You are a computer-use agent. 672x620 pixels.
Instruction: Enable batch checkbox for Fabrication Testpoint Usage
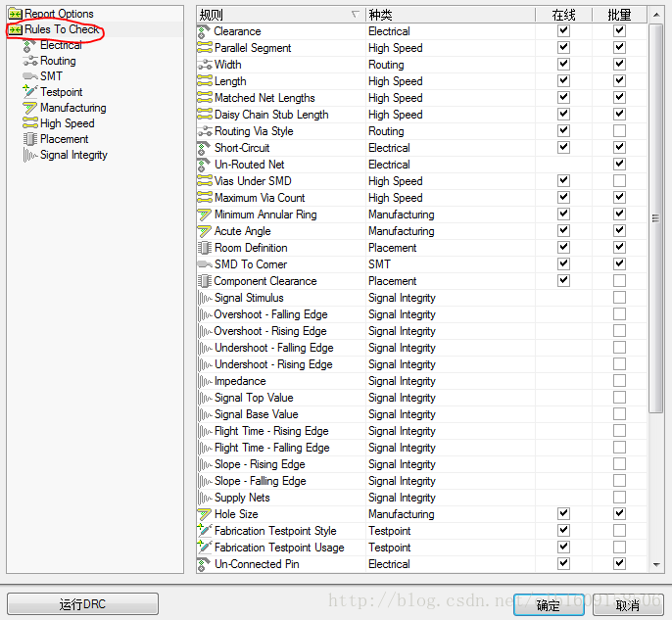(619, 548)
